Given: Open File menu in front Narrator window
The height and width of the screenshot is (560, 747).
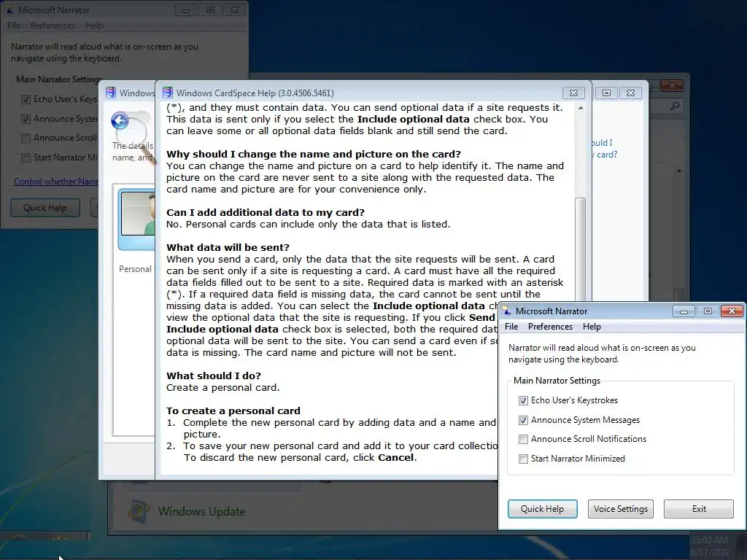Looking at the screenshot, I should pyautogui.click(x=511, y=327).
